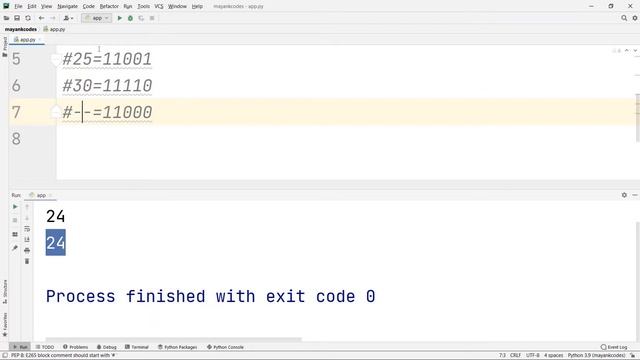
Task: Open the Code menu
Action: click(89, 6)
